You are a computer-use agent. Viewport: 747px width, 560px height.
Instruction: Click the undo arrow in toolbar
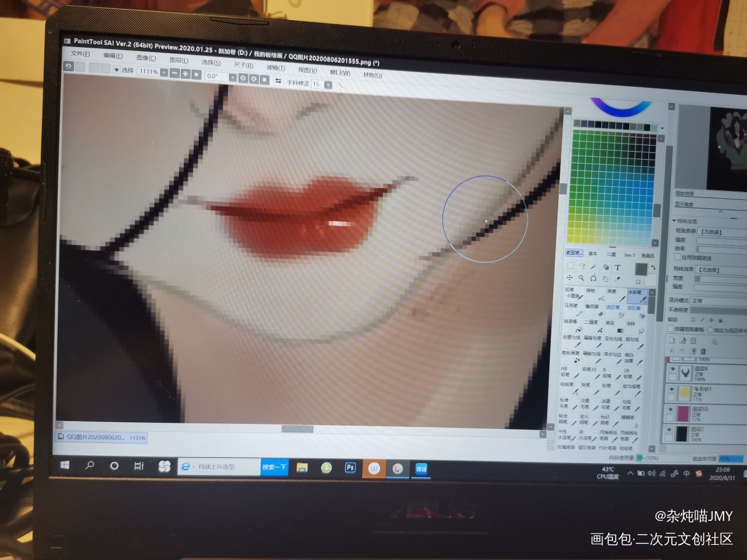point(69,67)
